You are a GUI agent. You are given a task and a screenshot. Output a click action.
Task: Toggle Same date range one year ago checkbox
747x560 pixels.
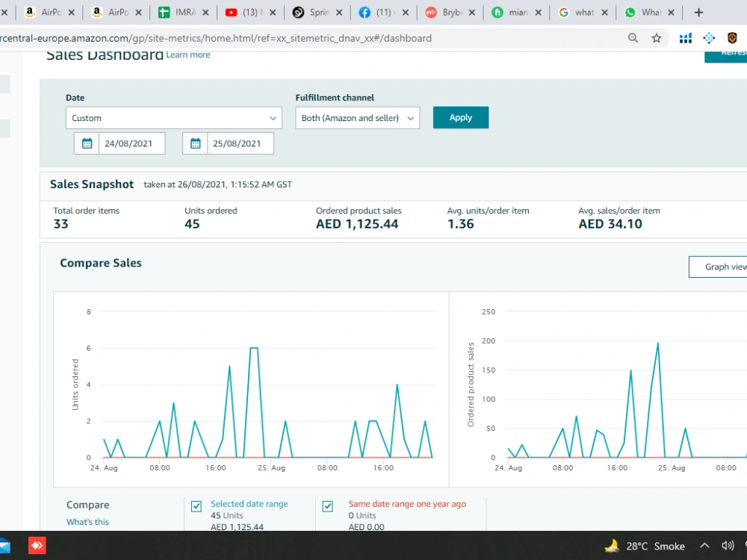(327, 506)
